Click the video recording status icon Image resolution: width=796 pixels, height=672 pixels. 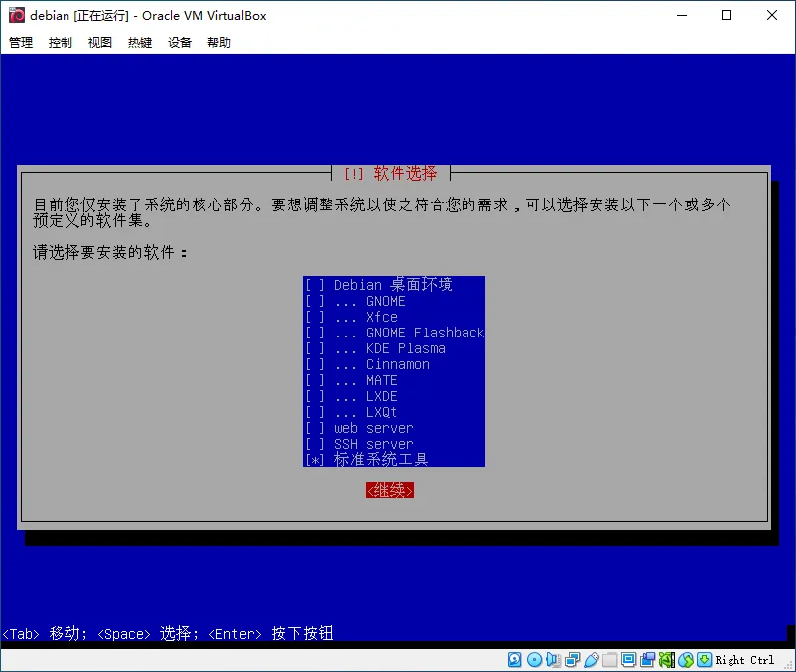648,660
